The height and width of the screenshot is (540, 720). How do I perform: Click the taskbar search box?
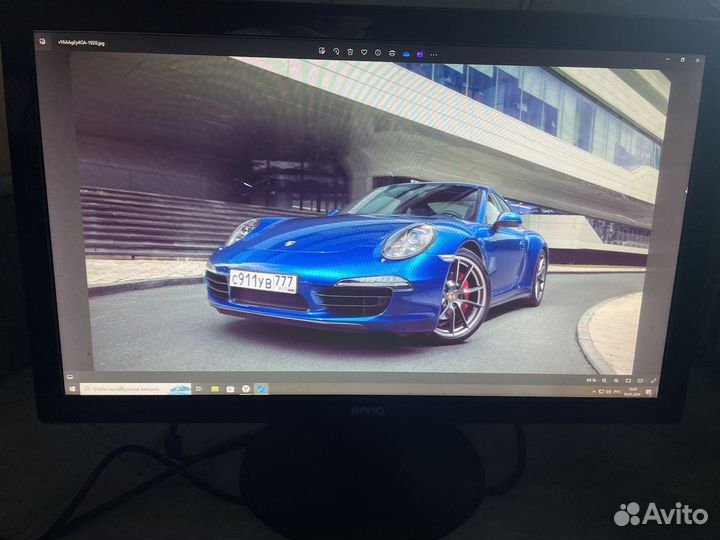coord(135,388)
